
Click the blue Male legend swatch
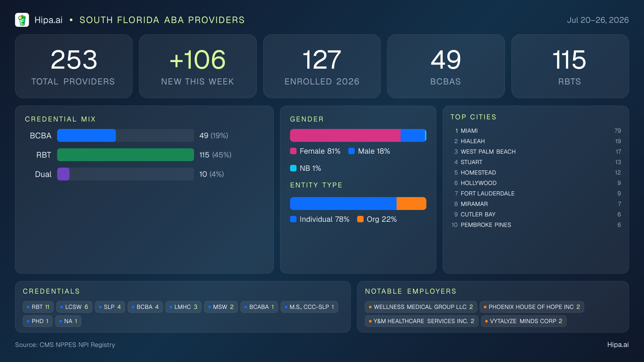coord(352,151)
